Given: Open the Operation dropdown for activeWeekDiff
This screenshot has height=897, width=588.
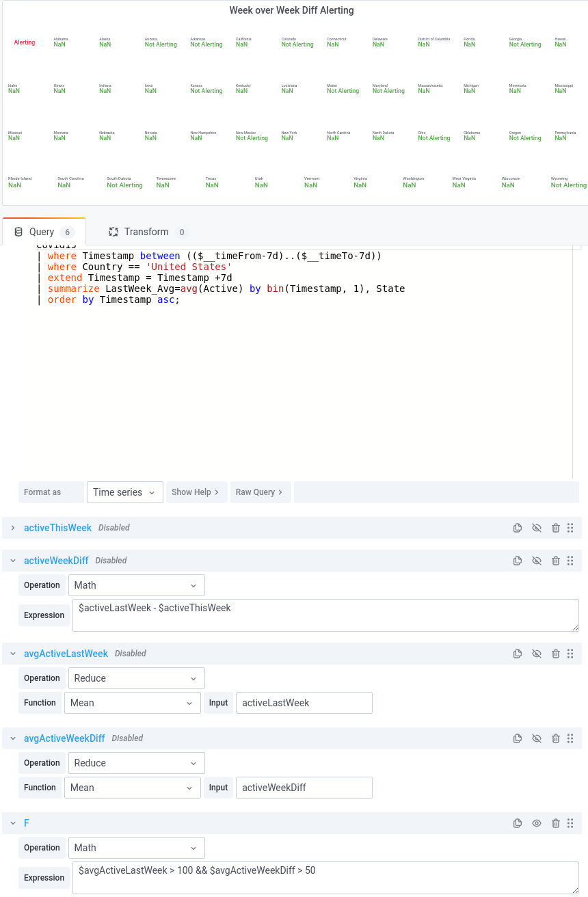Looking at the screenshot, I should [x=136, y=585].
